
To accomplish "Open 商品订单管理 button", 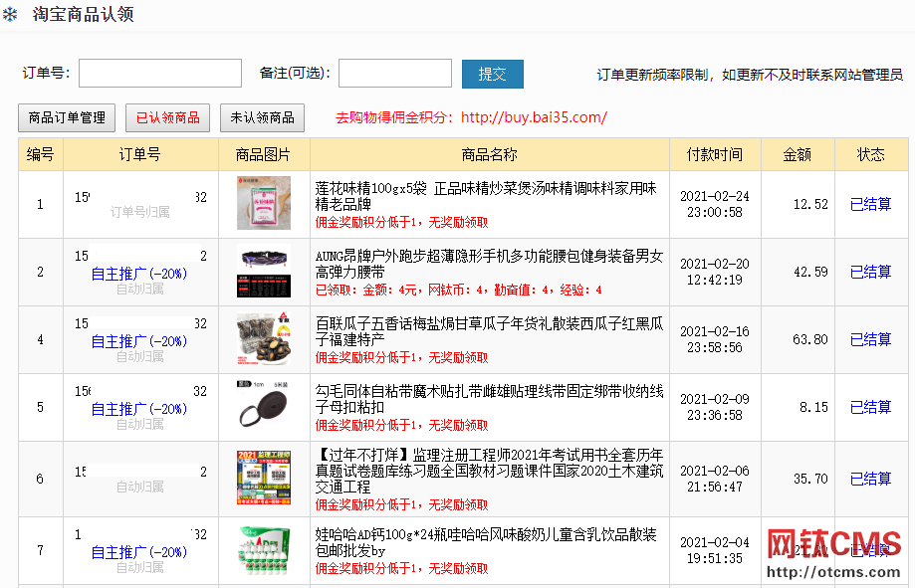I will tap(67, 117).
